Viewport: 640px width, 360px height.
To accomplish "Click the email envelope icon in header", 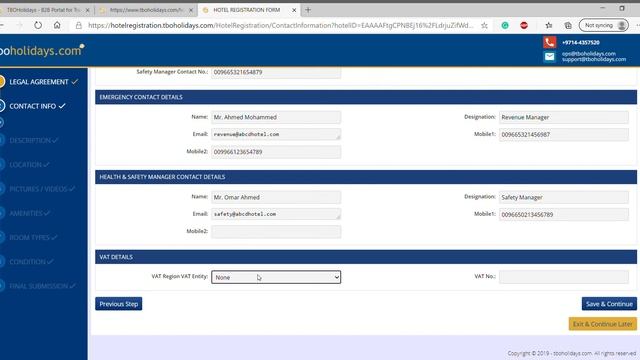I will [x=549, y=57].
